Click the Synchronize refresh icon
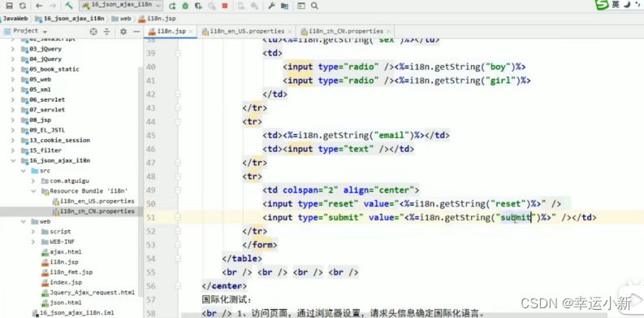The image size is (644, 318). click(23, 6)
